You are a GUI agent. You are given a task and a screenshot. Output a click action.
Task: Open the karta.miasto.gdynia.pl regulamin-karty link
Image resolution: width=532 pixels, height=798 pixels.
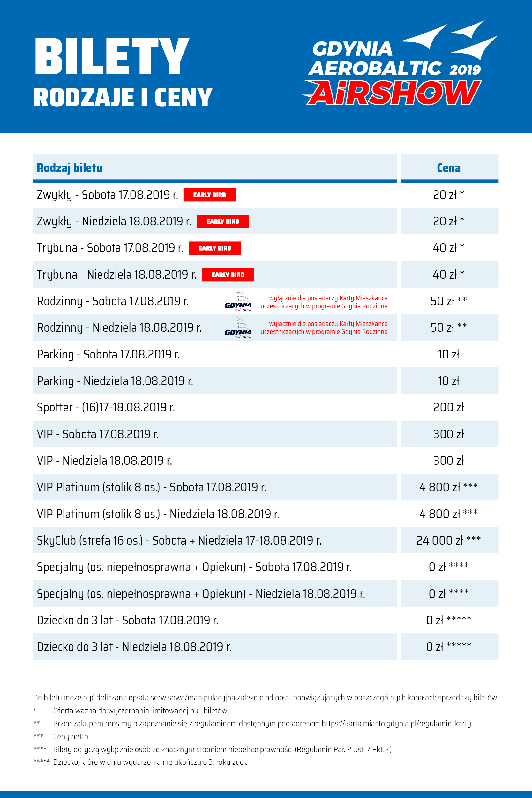[x=396, y=724]
